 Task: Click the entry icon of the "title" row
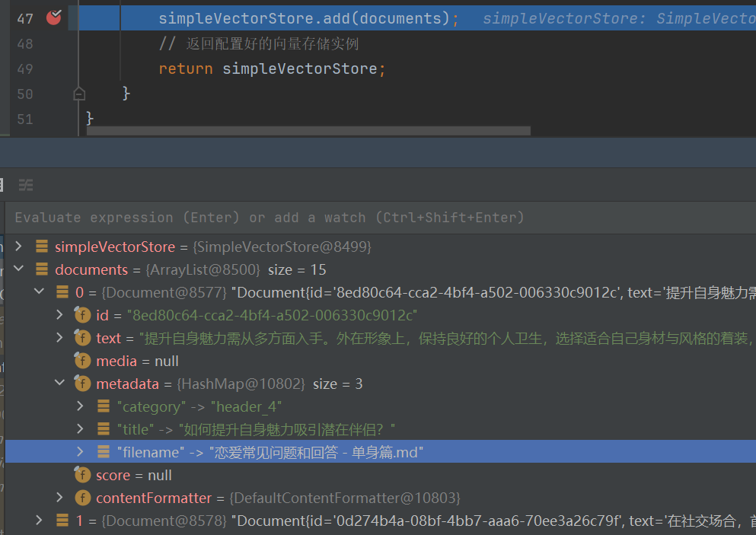pos(104,428)
